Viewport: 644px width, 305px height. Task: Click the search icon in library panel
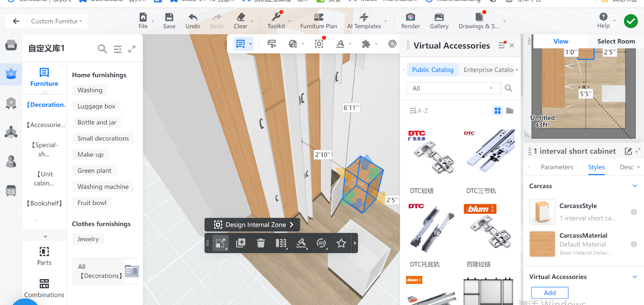(x=102, y=49)
